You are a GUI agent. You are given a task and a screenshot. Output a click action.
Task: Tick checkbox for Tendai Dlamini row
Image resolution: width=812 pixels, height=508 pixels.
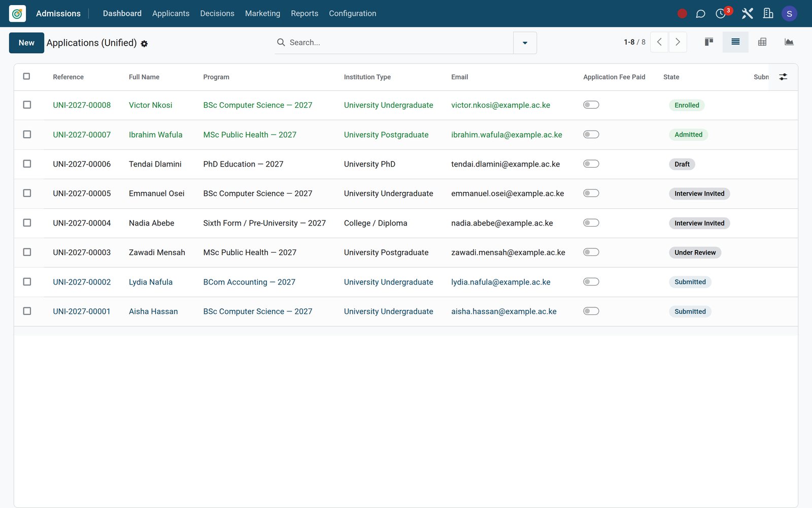(x=27, y=164)
